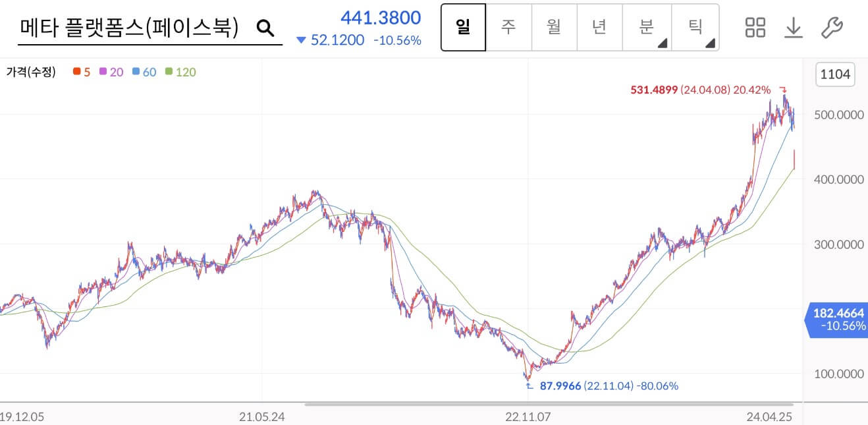This screenshot has height=425, width=868.
Task: Switch to the 주 (weekly) tab
Action: point(508,28)
